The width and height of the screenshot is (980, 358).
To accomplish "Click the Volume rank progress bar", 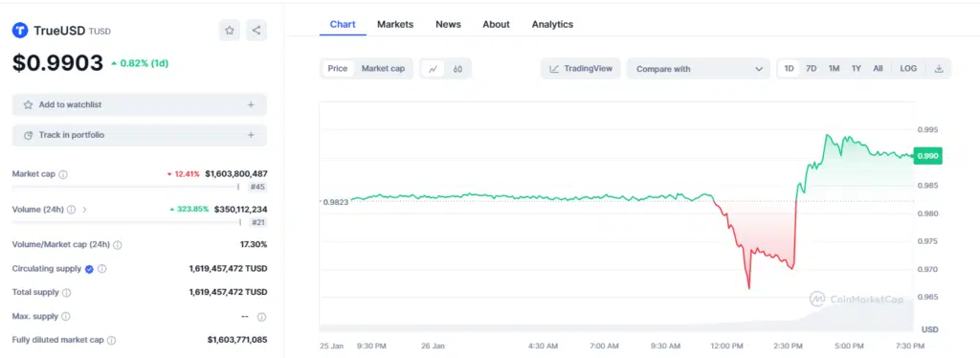I will (126, 222).
